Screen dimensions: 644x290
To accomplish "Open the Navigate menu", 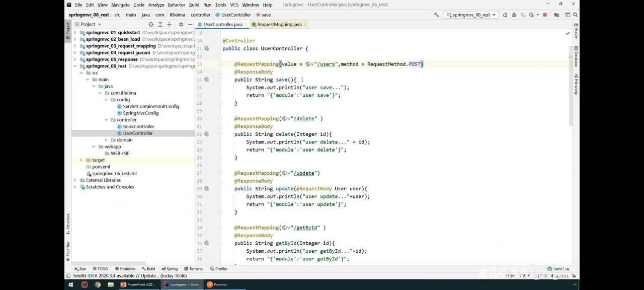I will (120, 5).
